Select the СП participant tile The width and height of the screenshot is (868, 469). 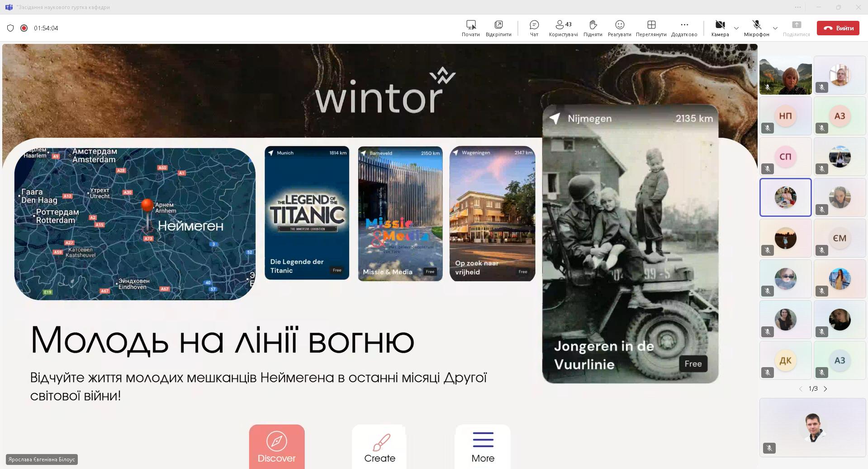coord(785,157)
